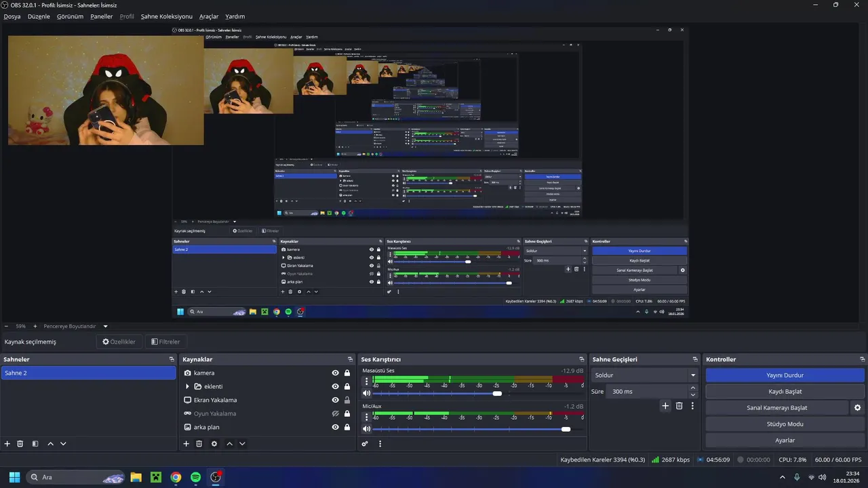Open the audio mixer menu with the three dots beside the gears
Image resolution: width=868 pixels, height=488 pixels.
pos(380,444)
